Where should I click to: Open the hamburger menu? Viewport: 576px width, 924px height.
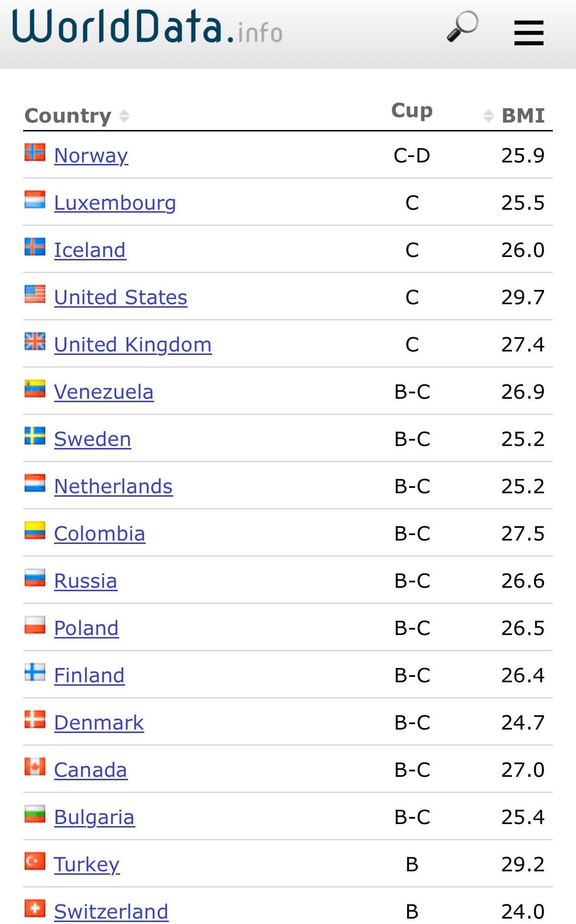pyautogui.click(x=529, y=33)
